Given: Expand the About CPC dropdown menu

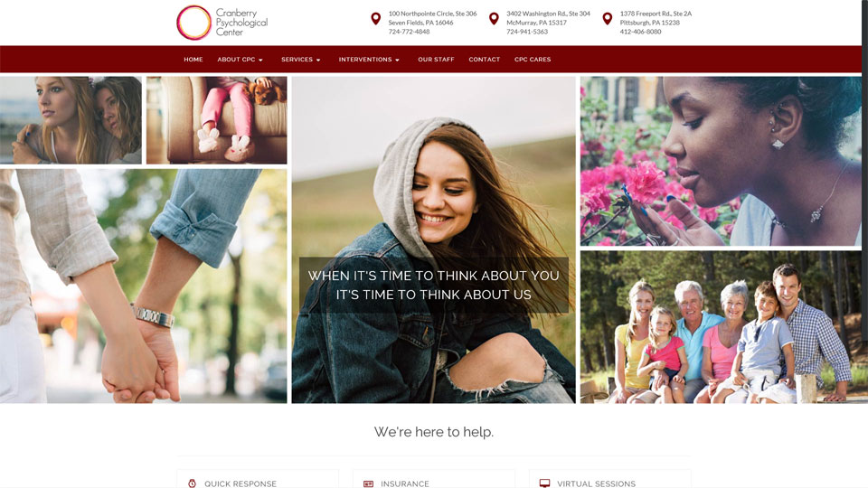Looking at the screenshot, I should pyautogui.click(x=241, y=60).
